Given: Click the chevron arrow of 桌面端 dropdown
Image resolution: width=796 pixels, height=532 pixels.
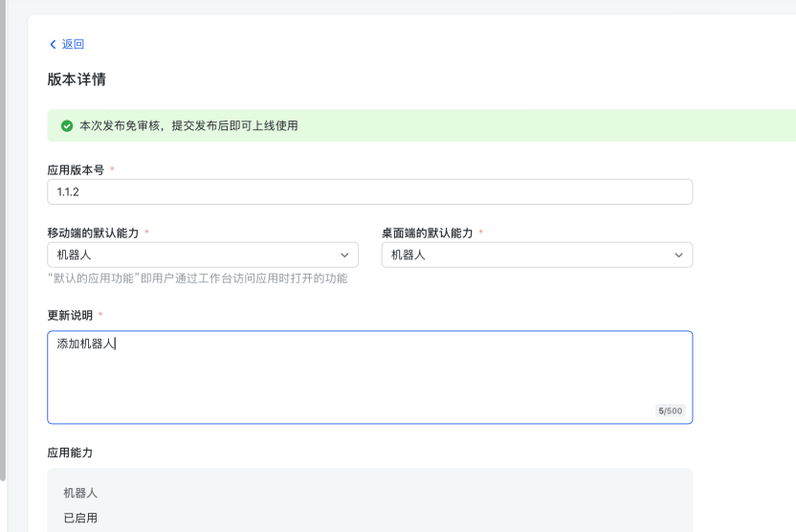Looking at the screenshot, I should (678, 255).
